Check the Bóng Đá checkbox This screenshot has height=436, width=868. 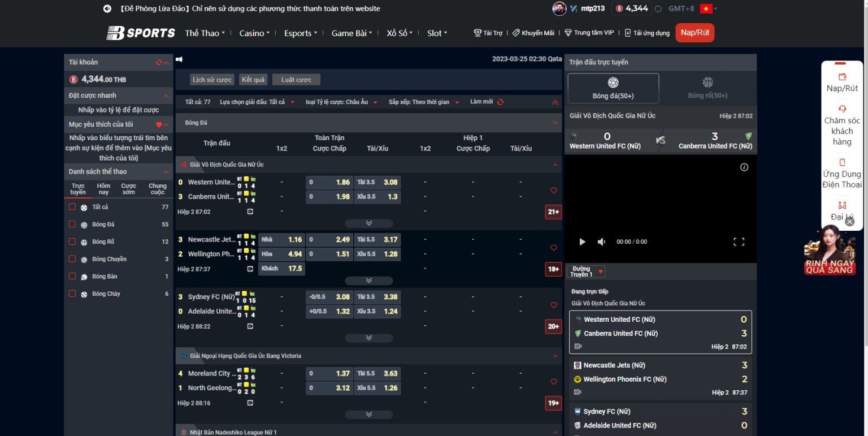[72, 225]
